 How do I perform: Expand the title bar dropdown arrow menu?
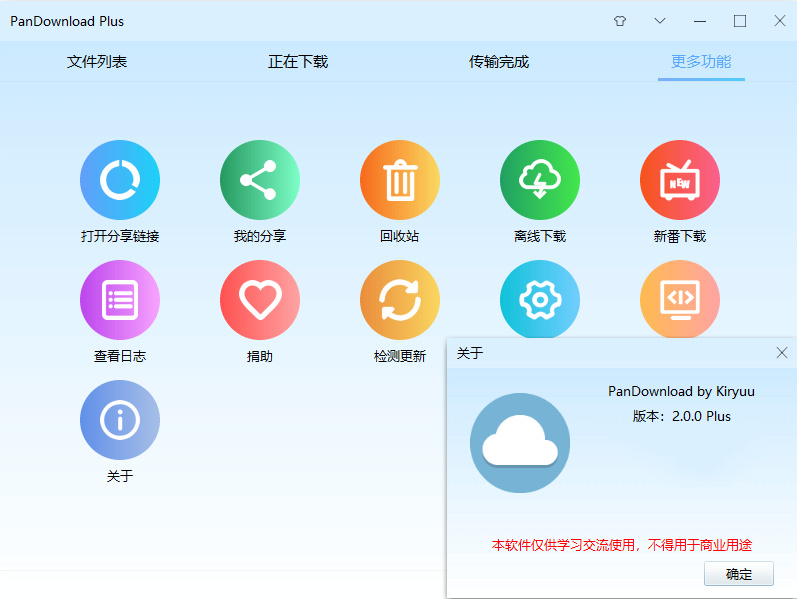pos(660,21)
